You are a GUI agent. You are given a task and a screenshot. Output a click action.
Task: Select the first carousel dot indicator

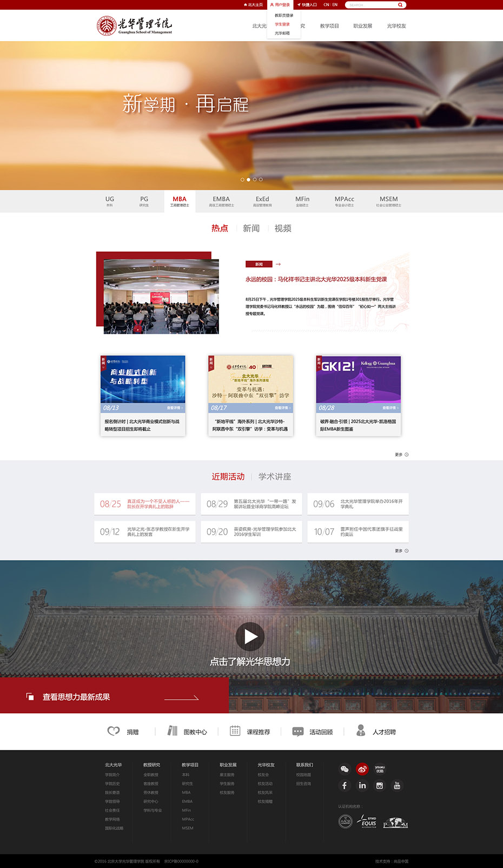242,180
